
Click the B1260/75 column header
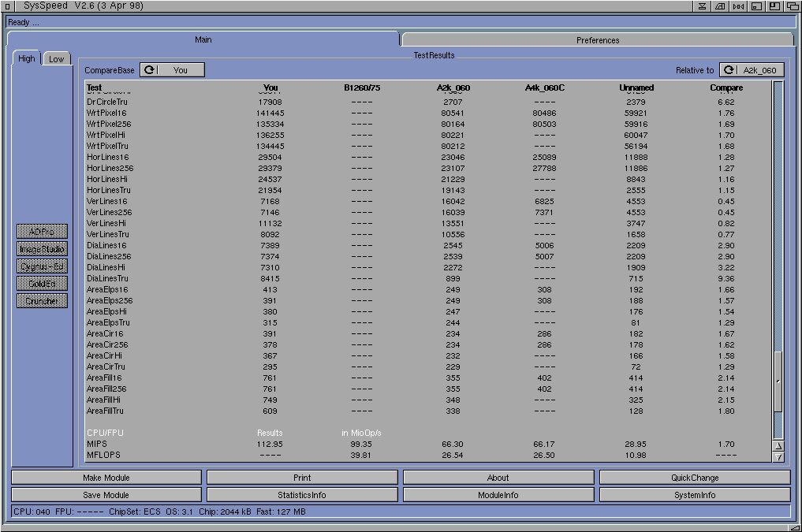coord(362,87)
